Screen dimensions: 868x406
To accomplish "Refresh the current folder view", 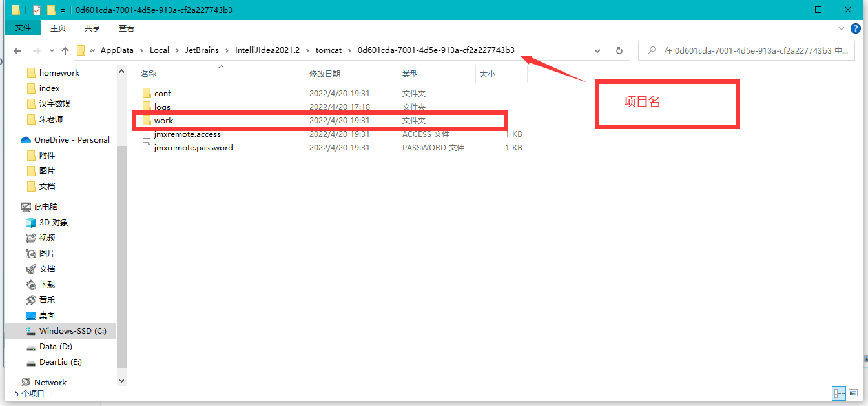I will 619,51.
